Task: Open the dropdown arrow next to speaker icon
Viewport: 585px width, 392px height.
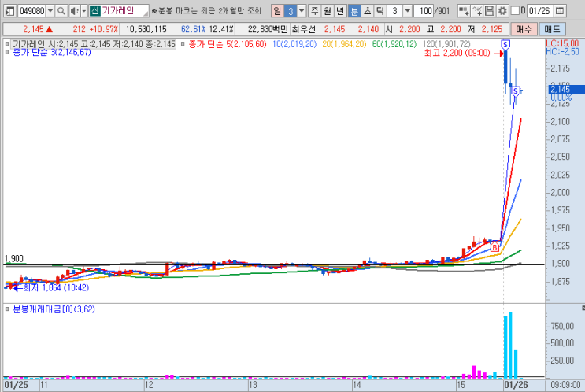Action: click(84, 11)
